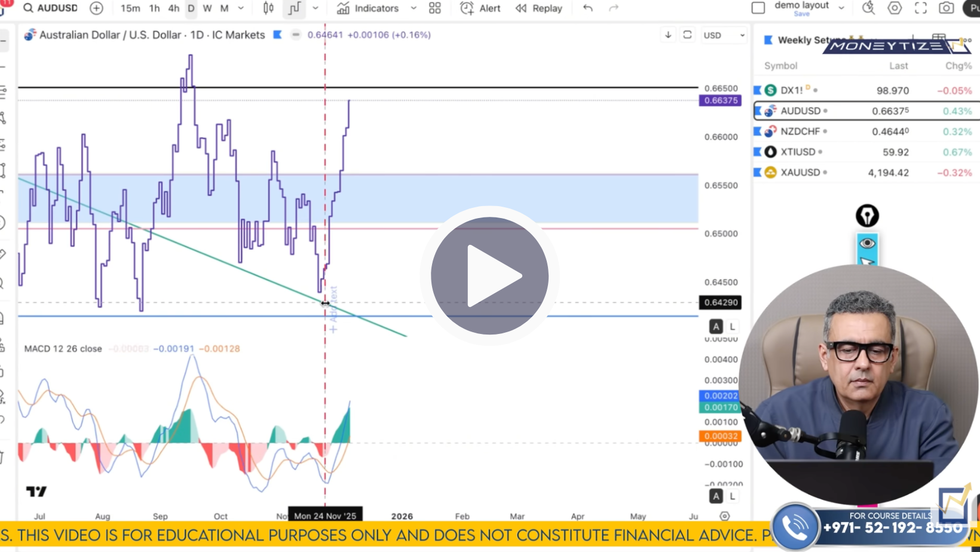Open symbol search with the magnifier icon

click(27, 8)
